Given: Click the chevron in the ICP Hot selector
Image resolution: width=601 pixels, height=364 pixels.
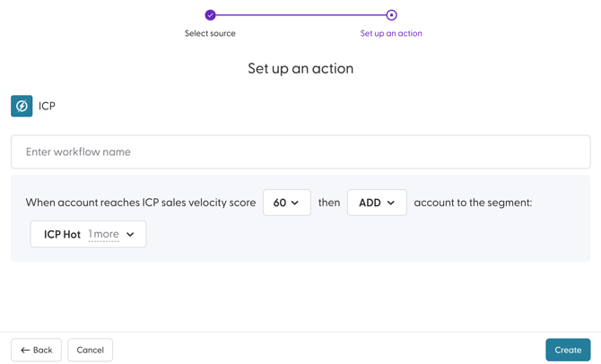Looking at the screenshot, I should click(x=130, y=235).
